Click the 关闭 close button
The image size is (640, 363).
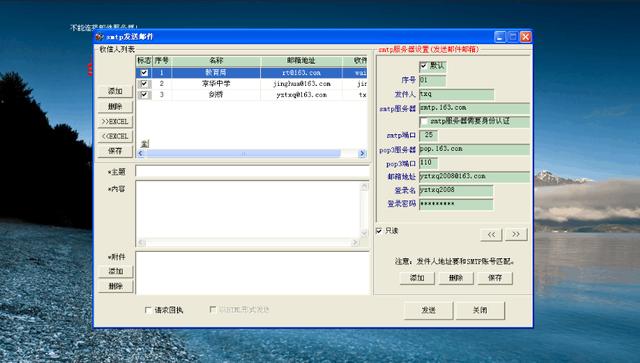(x=480, y=310)
